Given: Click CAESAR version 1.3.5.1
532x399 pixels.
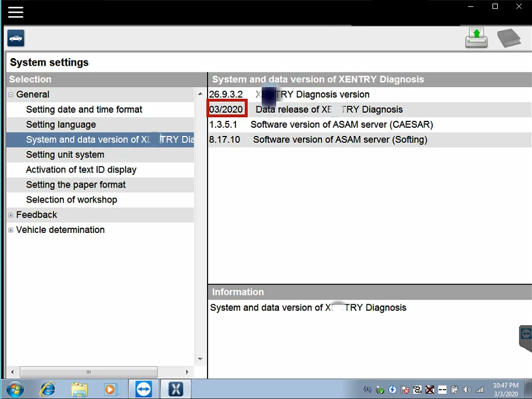Looking at the screenshot, I should [223, 124].
